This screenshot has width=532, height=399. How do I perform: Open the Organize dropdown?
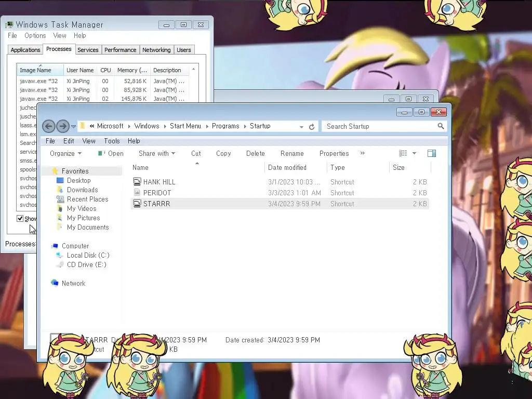(65, 153)
